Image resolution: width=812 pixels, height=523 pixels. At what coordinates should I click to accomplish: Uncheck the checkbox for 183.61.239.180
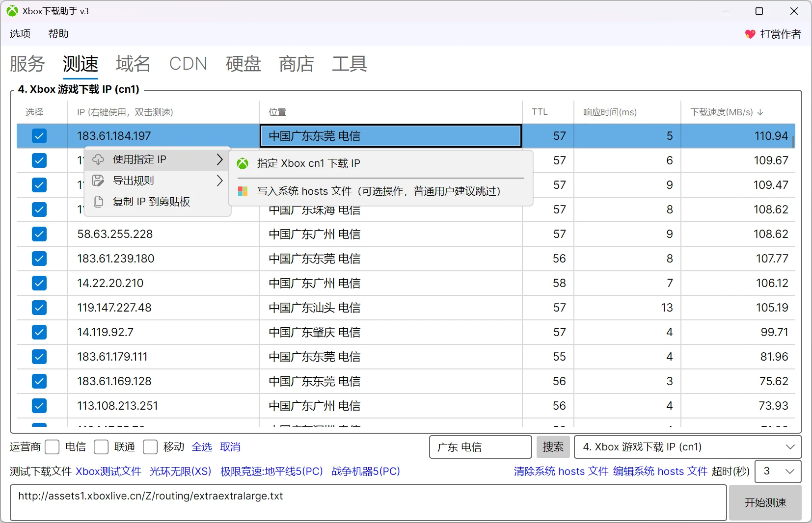click(x=39, y=259)
